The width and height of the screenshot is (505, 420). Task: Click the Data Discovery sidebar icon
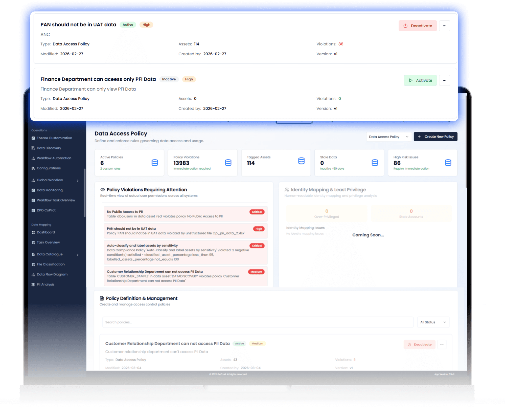click(x=33, y=148)
